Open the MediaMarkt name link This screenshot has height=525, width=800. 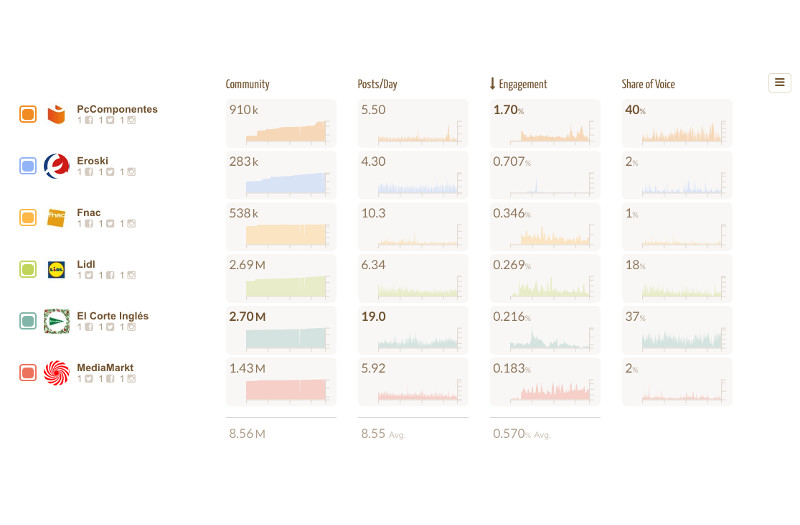(105, 368)
